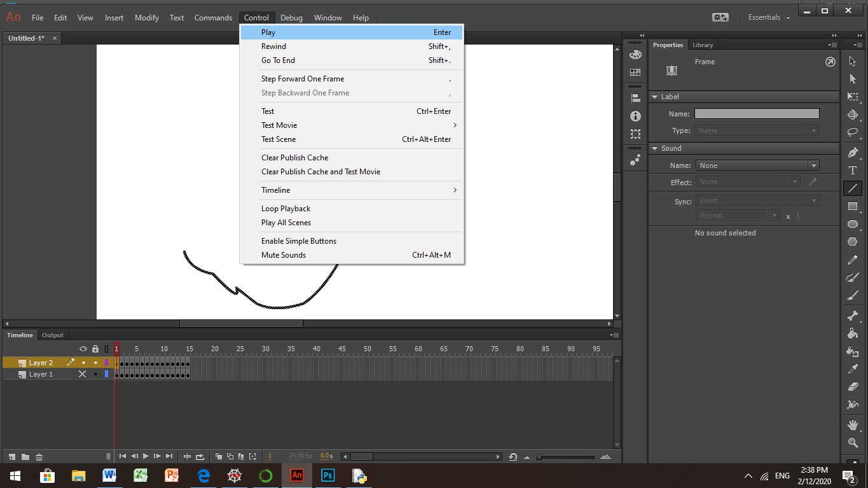
Task: Toggle the Loop button in timeline
Action: click(x=200, y=456)
